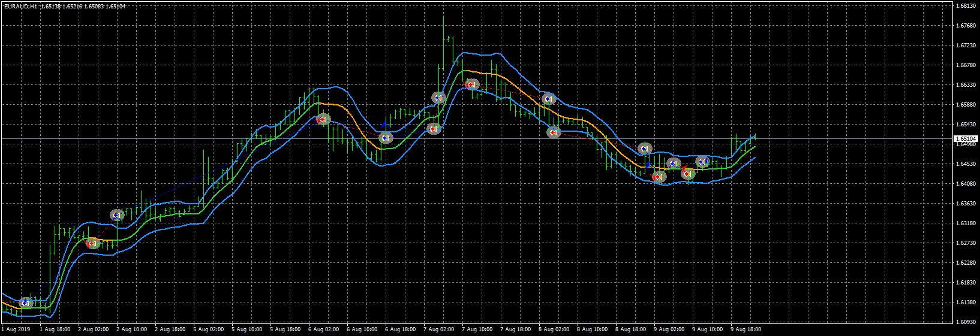Viewport: 980px width, 336px height.
Task: Select the upper trade marker at 7 Aug 02:00 near 1.66030
Action: pyautogui.click(x=438, y=97)
